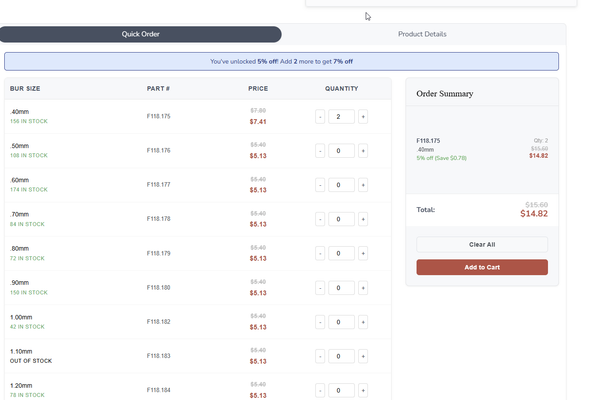Click the 5% off discount banner
The width and height of the screenshot is (600, 400).
pos(281,61)
